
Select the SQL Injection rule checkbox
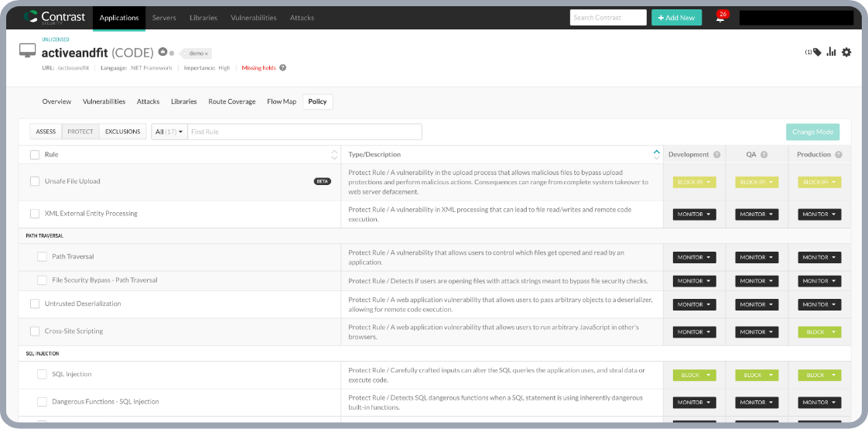(x=42, y=375)
